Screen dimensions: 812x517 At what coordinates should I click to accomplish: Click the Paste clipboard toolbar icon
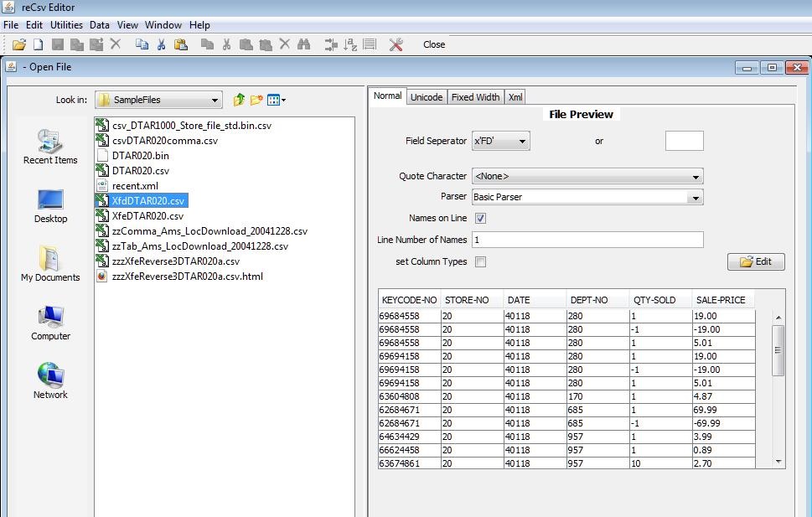pos(180,44)
